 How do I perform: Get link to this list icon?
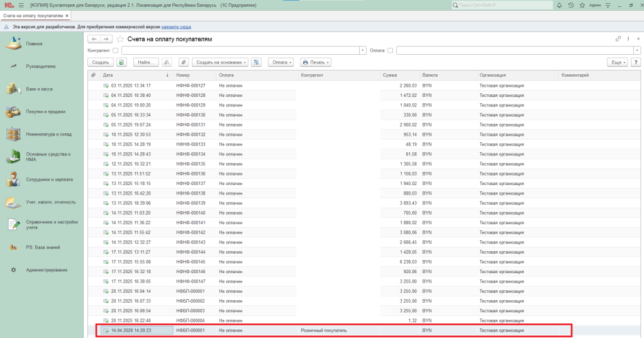pyautogui.click(x=618, y=39)
